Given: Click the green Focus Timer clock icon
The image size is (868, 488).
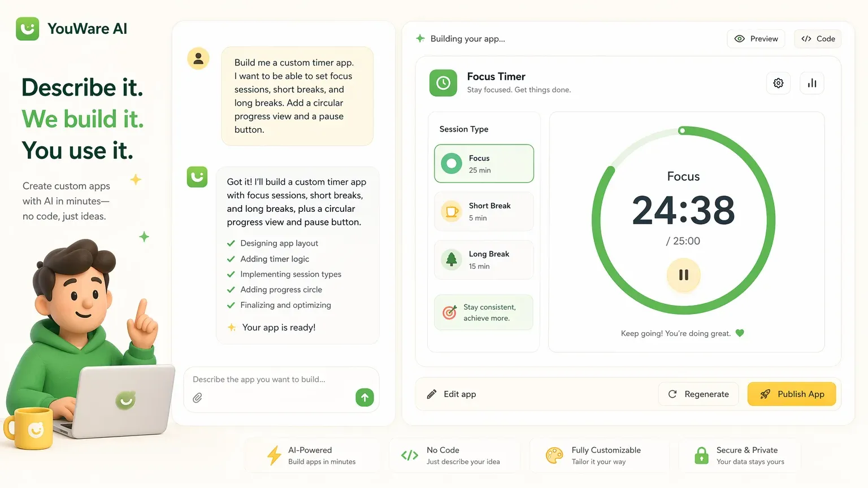Looking at the screenshot, I should coord(443,83).
